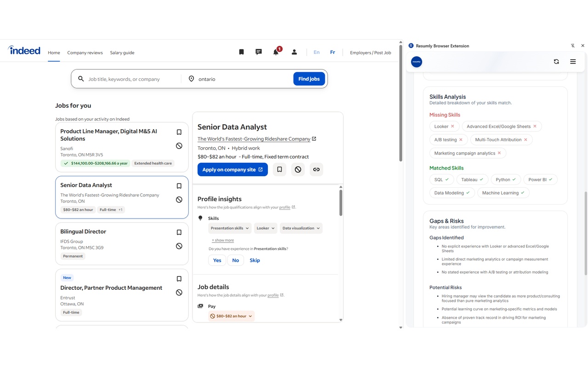This screenshot has width=588, height=368.
Task: Open the Resumly hamburger menu
Action: click(x=573, y=61)
